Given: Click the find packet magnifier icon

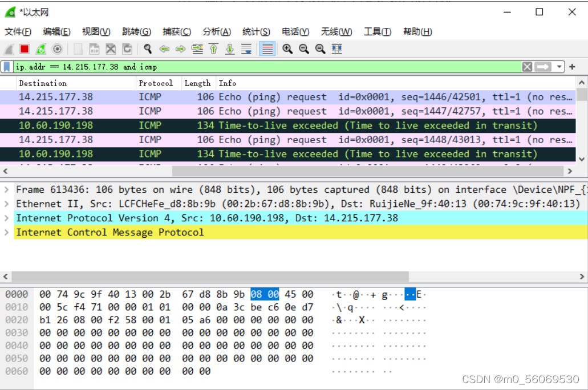Looking at the screenshot, I should click(x=148, y=49).
